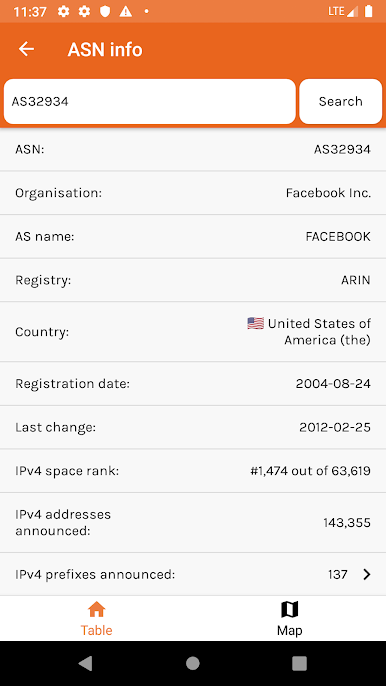Focus the AS32934 search field
The image size is (386, 686).
click(x=150, y=102)
